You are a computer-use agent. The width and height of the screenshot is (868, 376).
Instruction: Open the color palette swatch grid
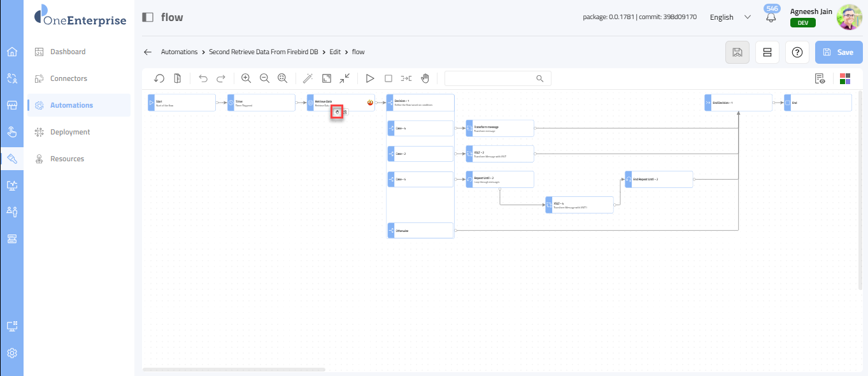click(x=845, y=78)
